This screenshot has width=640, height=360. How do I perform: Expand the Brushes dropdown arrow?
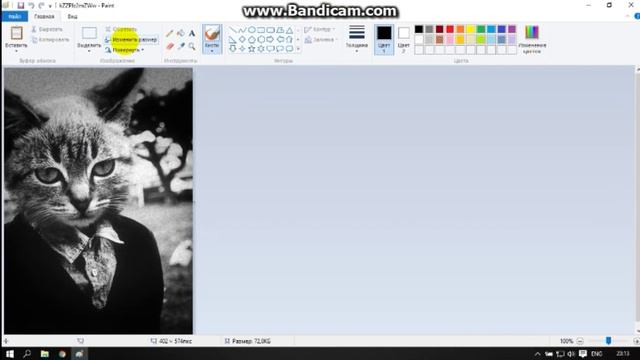pyautogui.click(x=212, y=51)
